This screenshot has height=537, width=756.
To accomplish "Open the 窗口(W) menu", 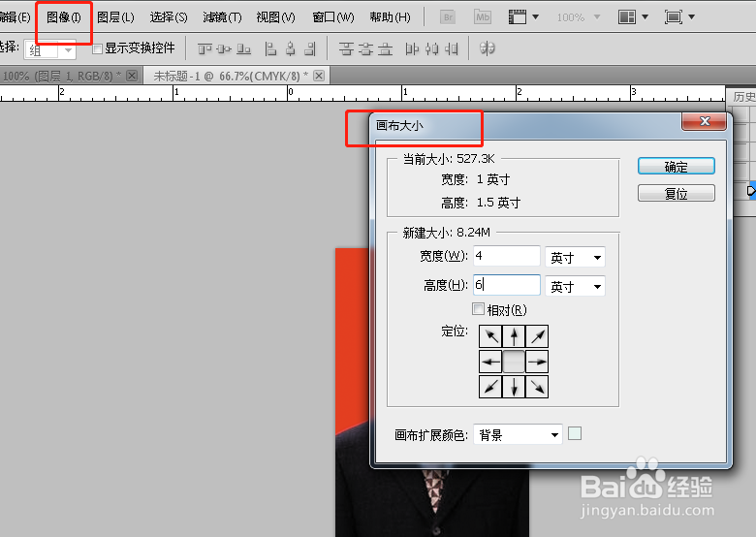I will pos(333,17).
